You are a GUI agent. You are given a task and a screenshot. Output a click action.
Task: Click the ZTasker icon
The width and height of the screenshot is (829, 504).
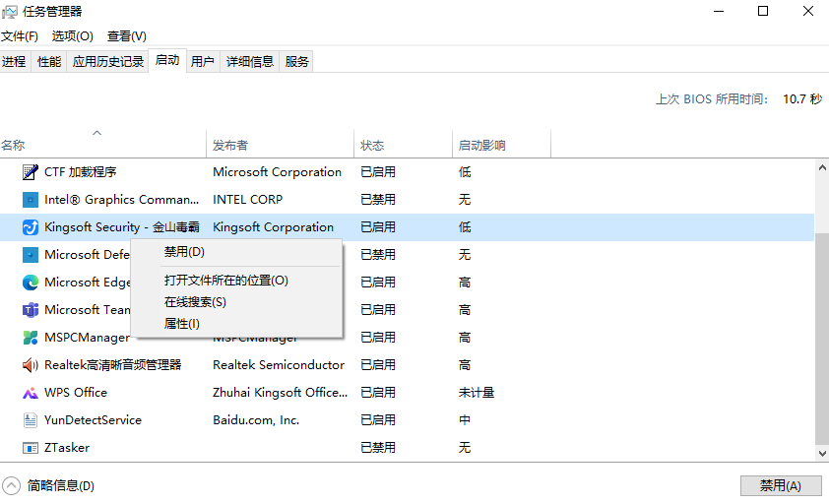[x=31, y=448]
